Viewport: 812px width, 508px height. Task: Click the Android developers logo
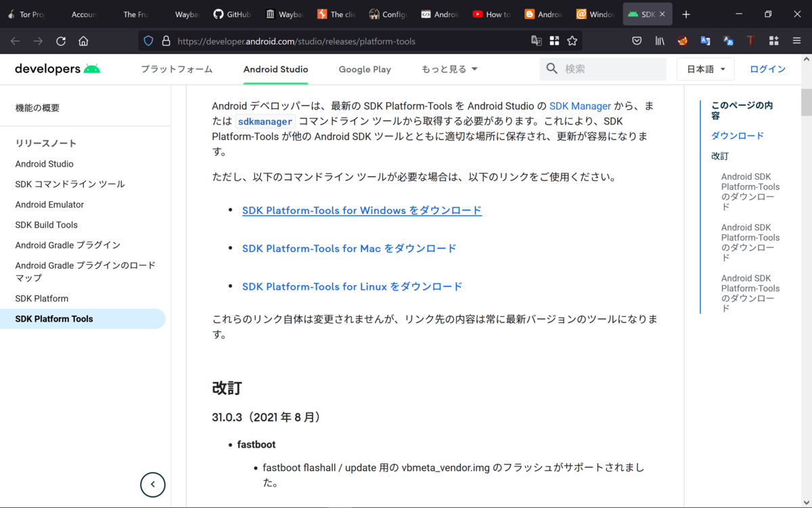[x=58, y=69]
